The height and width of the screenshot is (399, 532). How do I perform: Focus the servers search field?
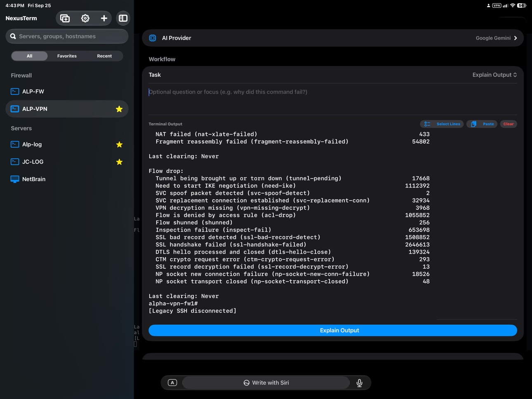pos(67,36)
